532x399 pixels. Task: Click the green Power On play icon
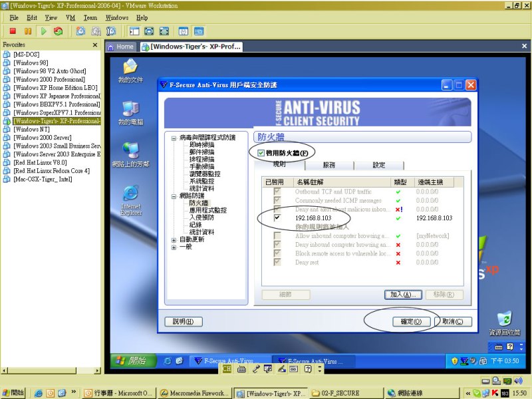click(43, 31)
